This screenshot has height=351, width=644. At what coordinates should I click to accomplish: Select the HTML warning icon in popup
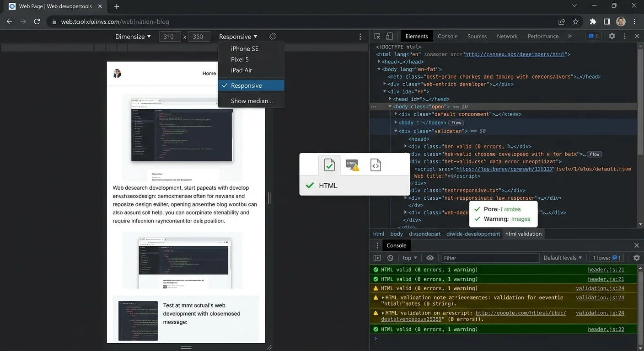pos(352,165)
